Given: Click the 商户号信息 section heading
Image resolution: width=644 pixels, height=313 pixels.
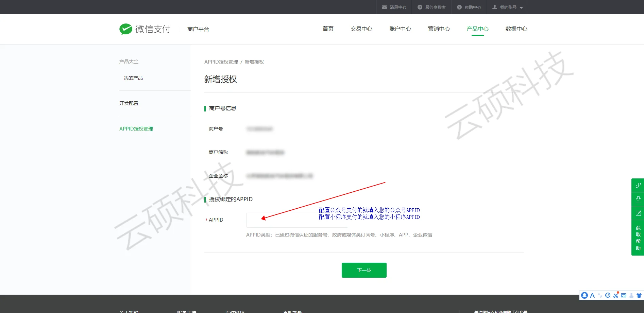Looking at the screenshot, I should pos(223,108).
